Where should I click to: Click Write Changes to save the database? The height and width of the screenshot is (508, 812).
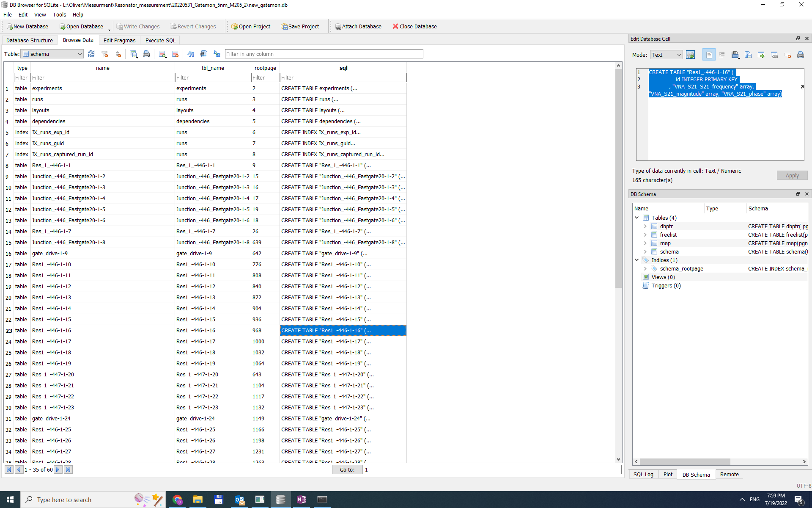[x=138, y=26]
